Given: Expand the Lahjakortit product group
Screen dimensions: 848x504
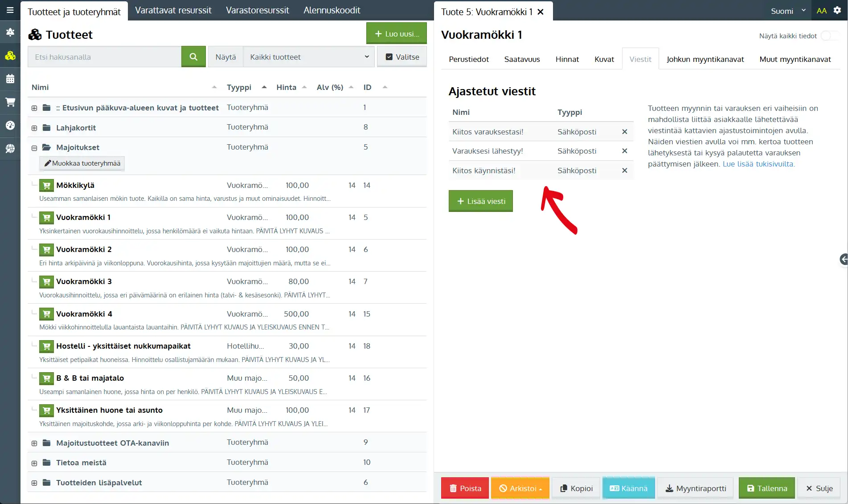Looking at the screenshot, I should coord(34,128).
